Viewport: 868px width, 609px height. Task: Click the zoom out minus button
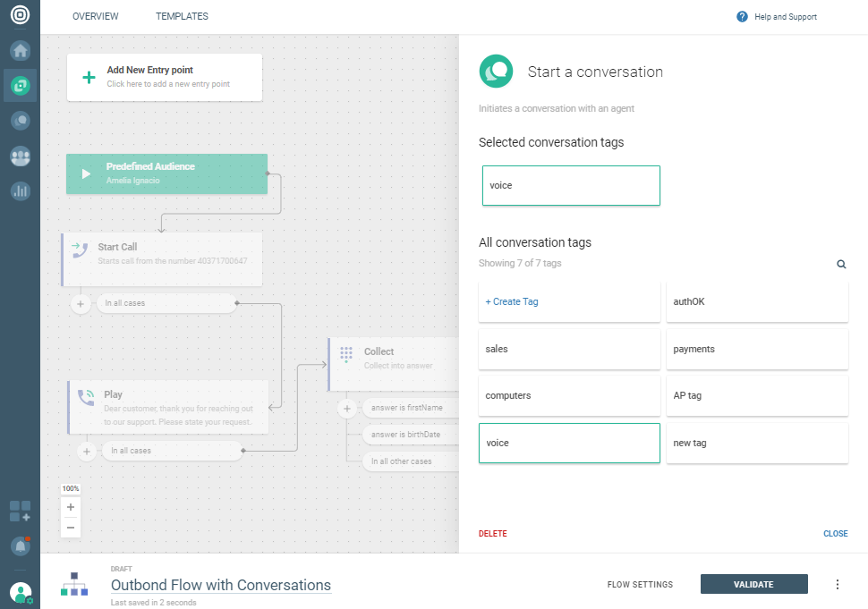[71, 528]
